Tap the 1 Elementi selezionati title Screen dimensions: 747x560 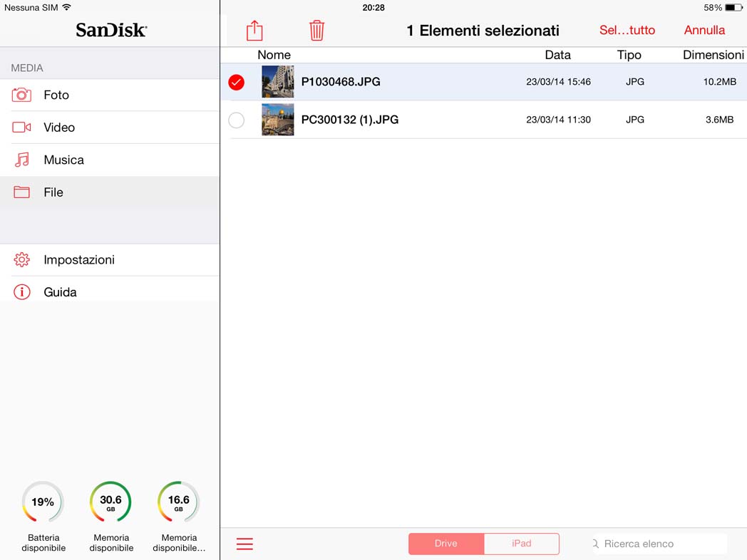pos(483,31)
